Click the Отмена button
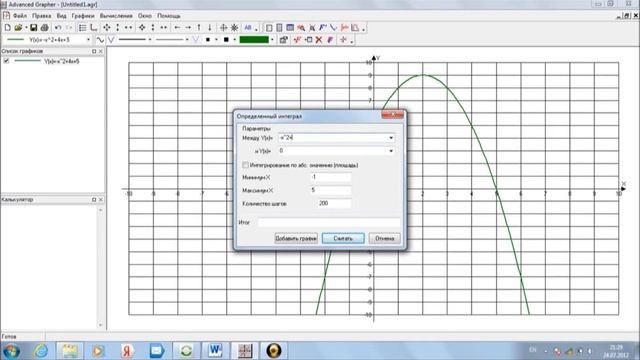The width and height of the screenshot is (640, 360). tap(384, 238)
